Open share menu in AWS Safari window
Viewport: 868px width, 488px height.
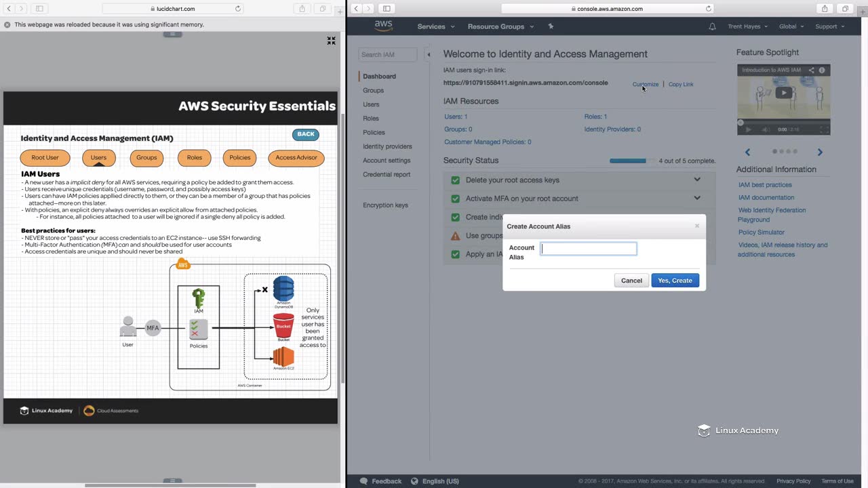click(825, 9)
